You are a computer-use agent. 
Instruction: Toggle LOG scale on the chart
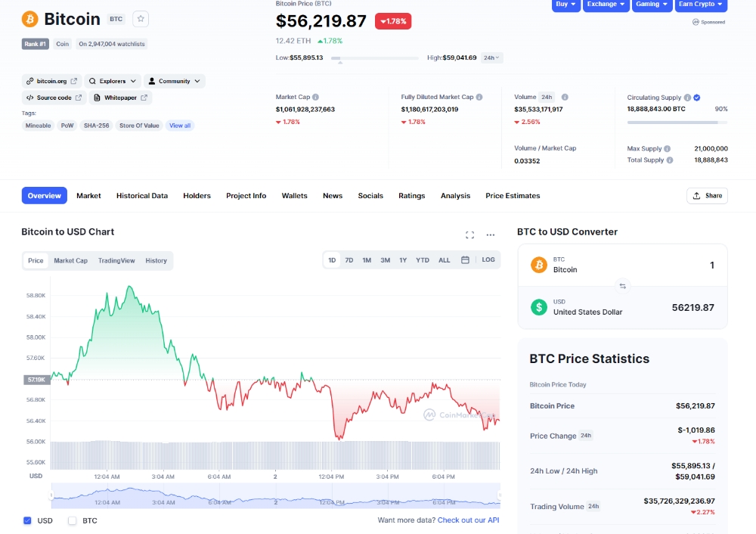coord(488,259)
